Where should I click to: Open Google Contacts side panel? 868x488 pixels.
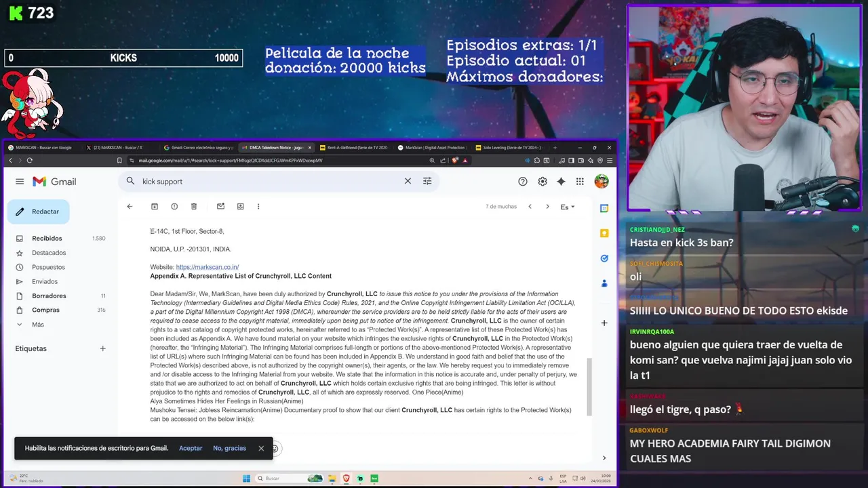click(604, 283)
